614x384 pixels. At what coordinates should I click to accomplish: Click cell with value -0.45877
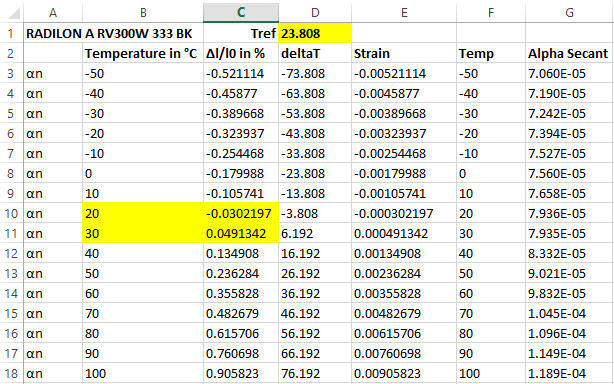click(x=241, y=93)
